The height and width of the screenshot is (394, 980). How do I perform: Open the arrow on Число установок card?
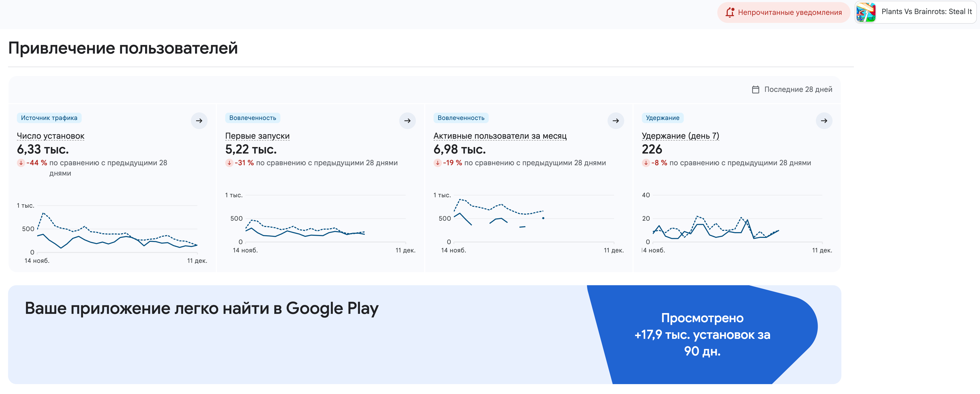pos(199,121)
